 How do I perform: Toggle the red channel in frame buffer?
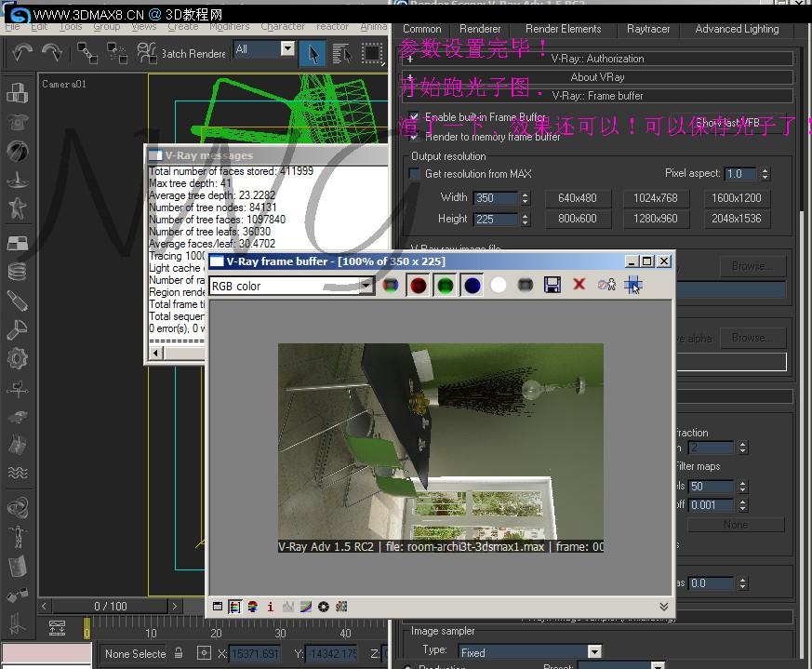pos(418,285)
